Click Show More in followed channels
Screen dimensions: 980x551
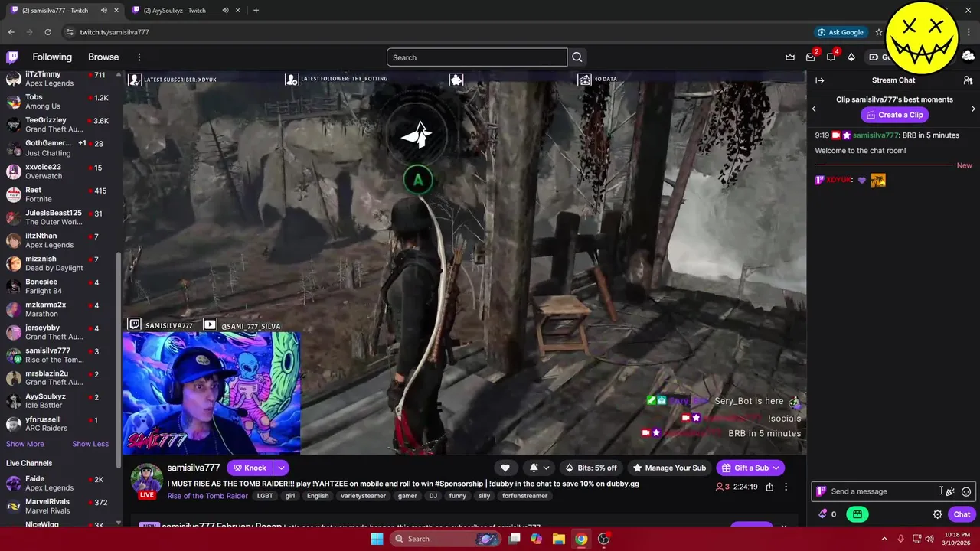[25, 444]
